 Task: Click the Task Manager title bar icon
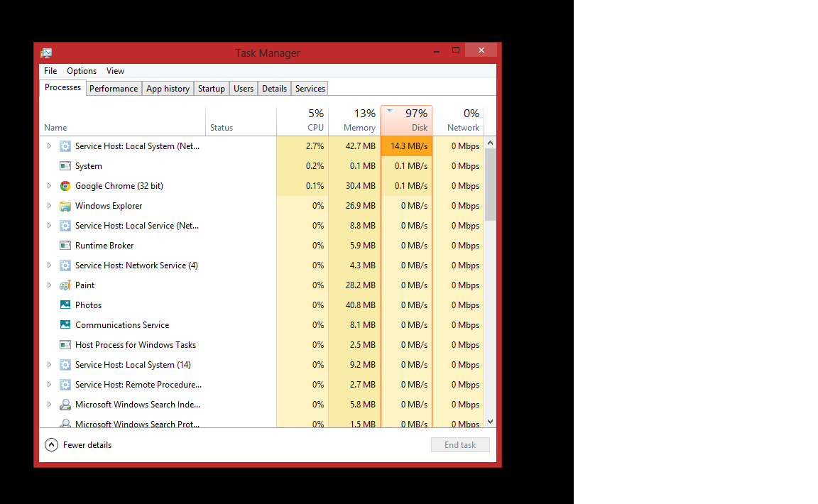[46, 53]
